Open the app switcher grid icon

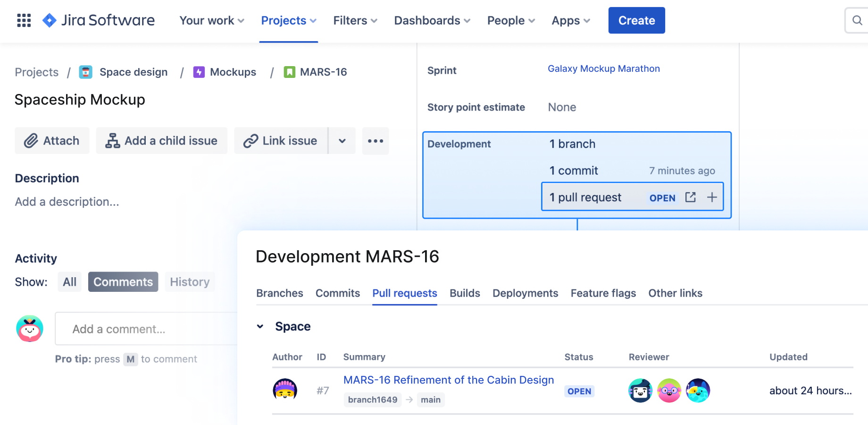pos(24,20)
